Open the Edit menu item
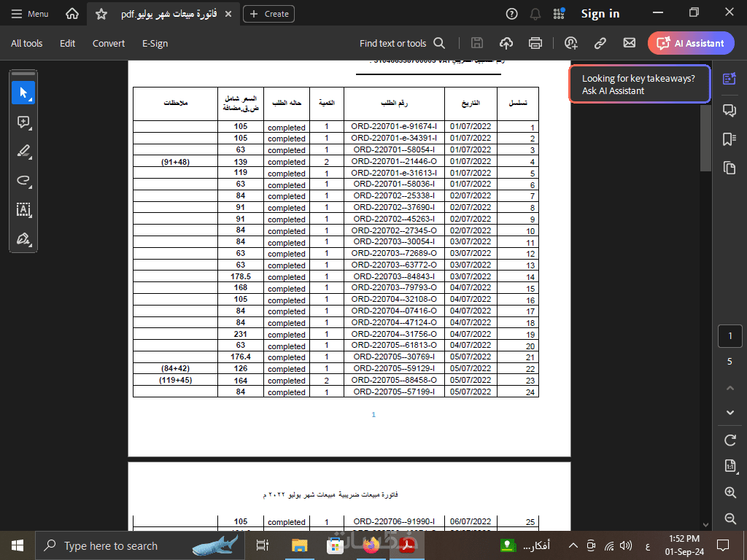747x560 pixels. pos(67,43)
